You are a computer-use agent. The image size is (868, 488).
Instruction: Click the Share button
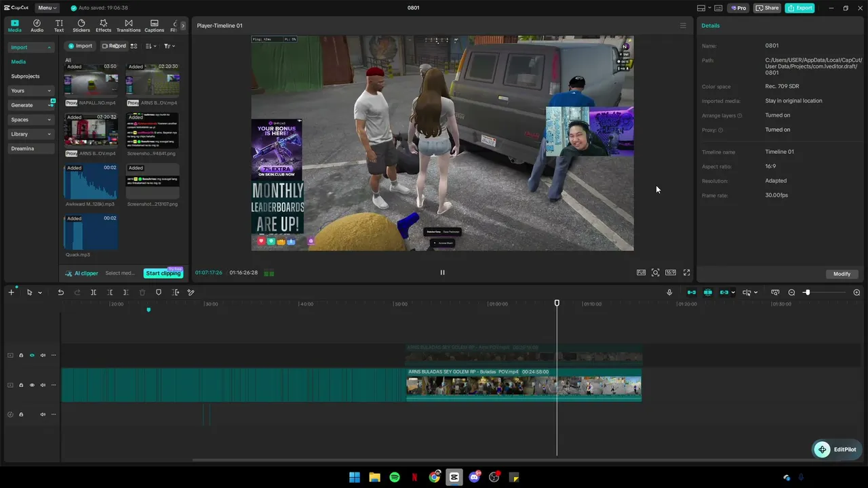click(x=768, y=8)
